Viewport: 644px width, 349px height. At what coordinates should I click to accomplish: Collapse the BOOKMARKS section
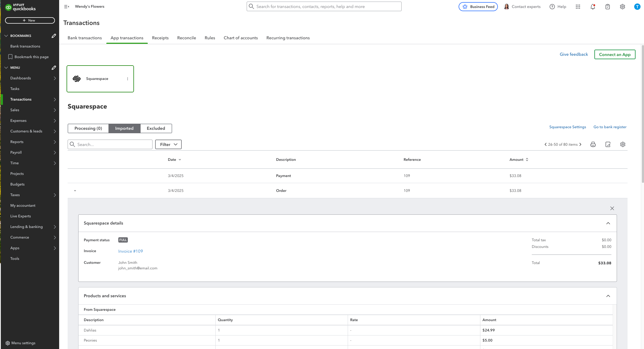(6, 36)
